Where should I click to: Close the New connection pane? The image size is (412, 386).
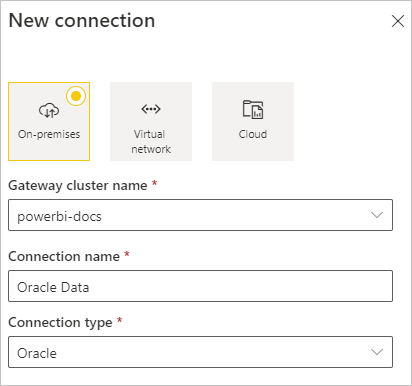click(398, 21)
